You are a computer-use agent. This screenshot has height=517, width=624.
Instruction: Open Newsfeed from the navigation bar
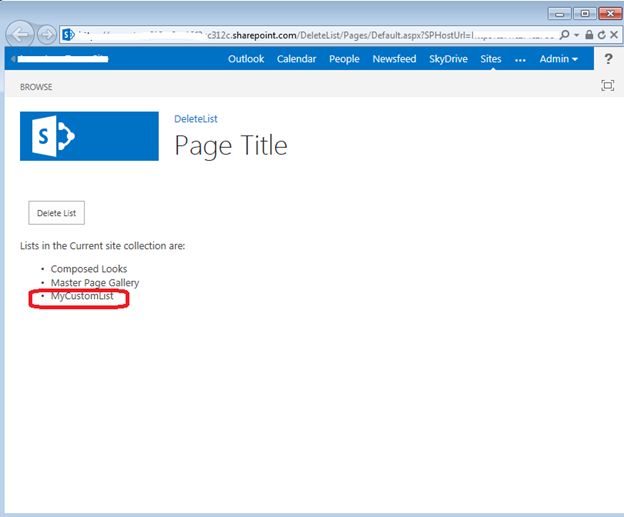(394, 59)
